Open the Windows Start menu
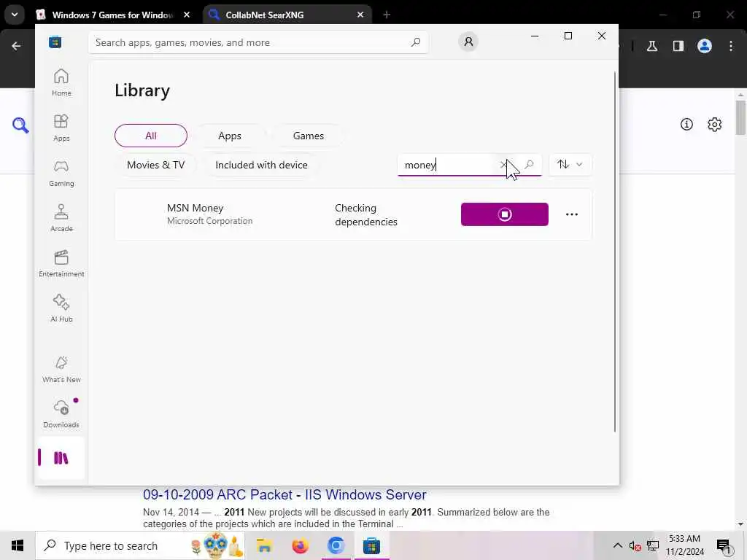Image resolution: width=747 pixels, height=560 pixels. coord(18,545)
